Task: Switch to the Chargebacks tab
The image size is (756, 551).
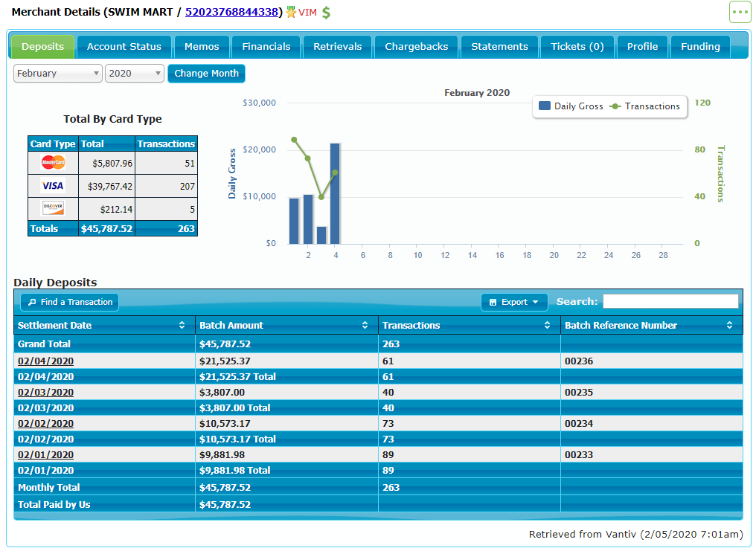Action: pyautogui.click(x=416, y=47)
